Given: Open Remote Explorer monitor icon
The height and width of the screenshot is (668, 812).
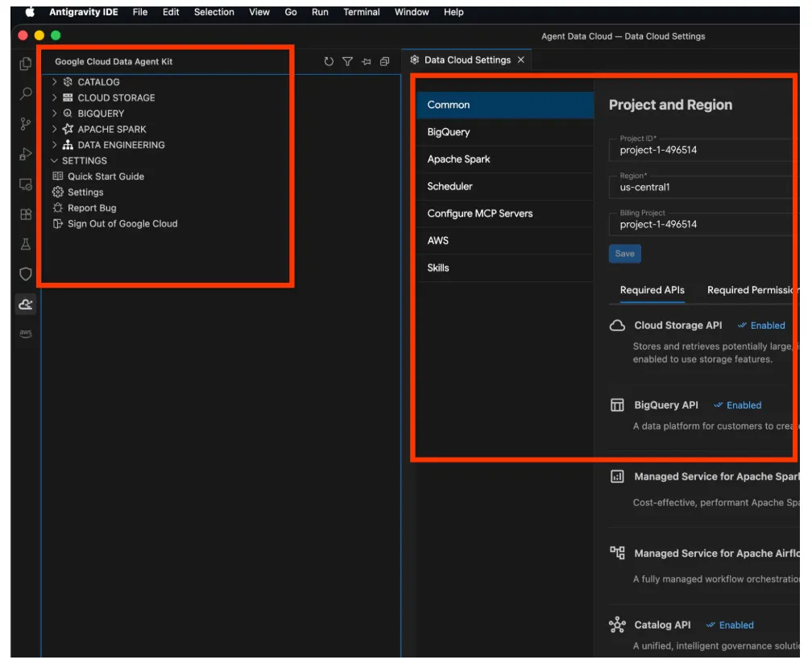Looking at the screenshot, I should coord(26,185).
